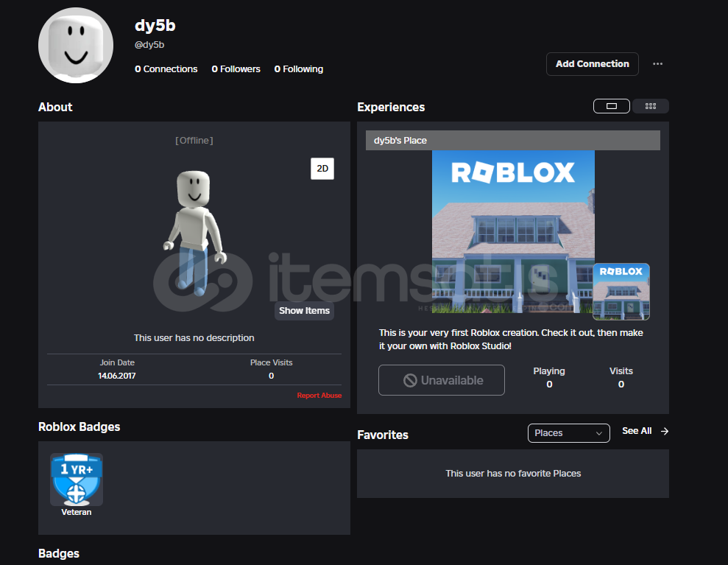The width and height of the screenshot is (728, 565).
Task: Click Show Items on the avatar
Action: (304, 311)
